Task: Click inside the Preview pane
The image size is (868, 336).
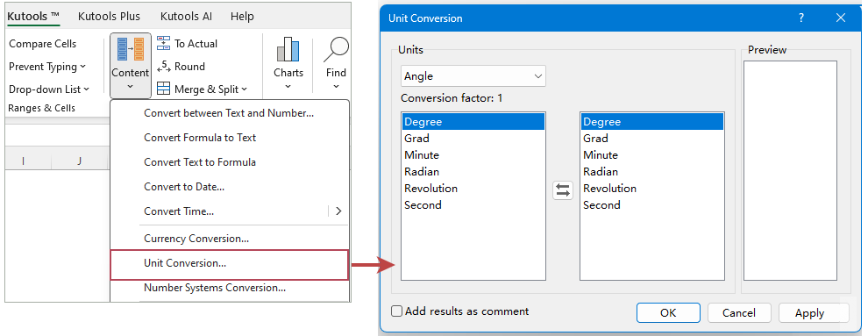Action: (790, 170)
